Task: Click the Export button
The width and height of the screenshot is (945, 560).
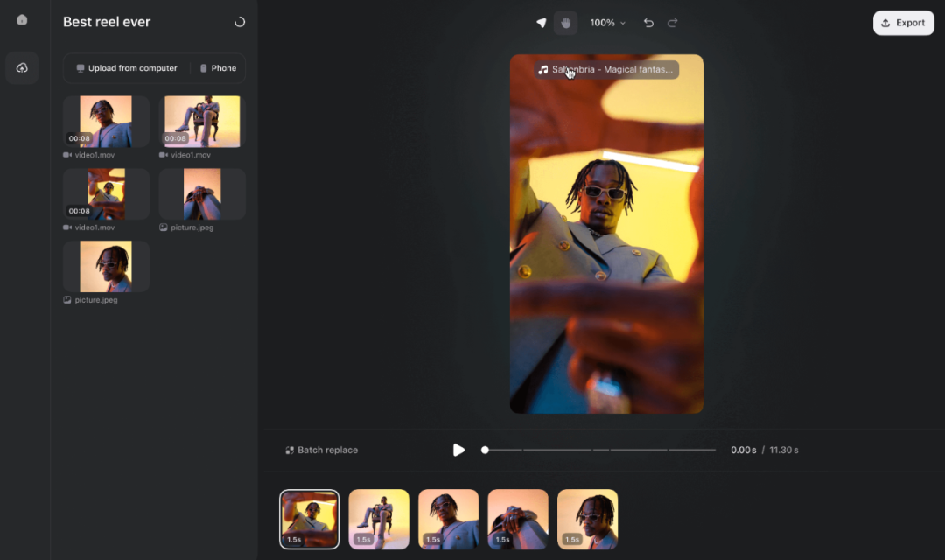Action: point(903,23)
